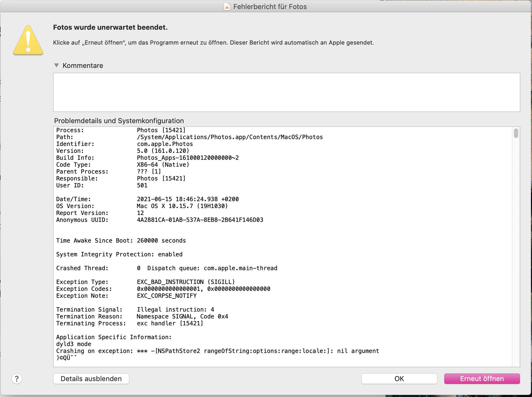Image resolution: width=532 pixels, height=397 pixels.
Task: Click the Photos.app path line
Action: coord(230,137)
